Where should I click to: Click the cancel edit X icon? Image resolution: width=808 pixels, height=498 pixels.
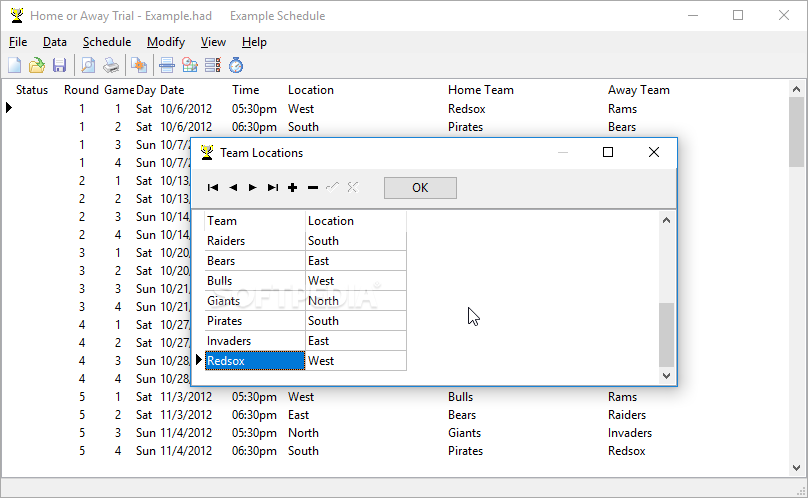352,188
